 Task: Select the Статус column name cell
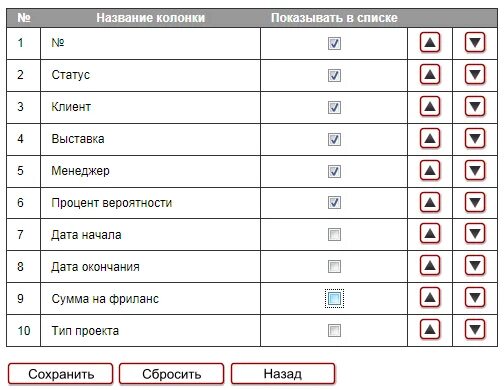click(150, 75)
